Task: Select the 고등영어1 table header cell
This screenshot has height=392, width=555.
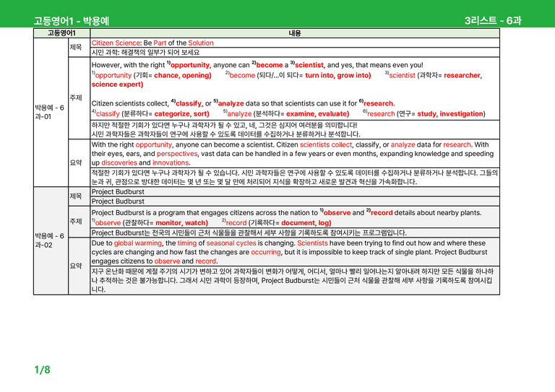Action: point(61,33)
